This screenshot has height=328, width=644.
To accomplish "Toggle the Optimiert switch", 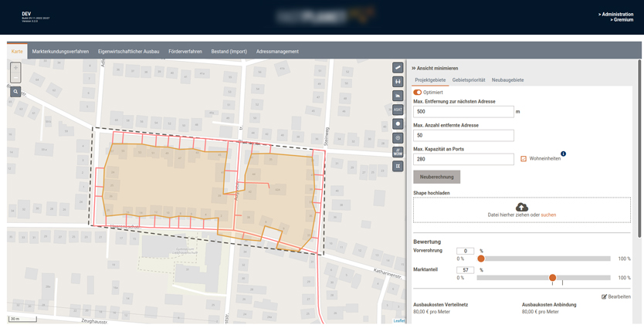I will [x=417, y=93].
